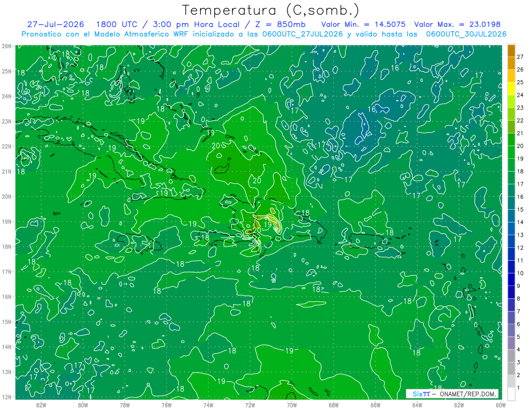This screenshot has width=532, height=411.
Task: Click the 70W longitude axis label
Action: [x=292, y=404]
